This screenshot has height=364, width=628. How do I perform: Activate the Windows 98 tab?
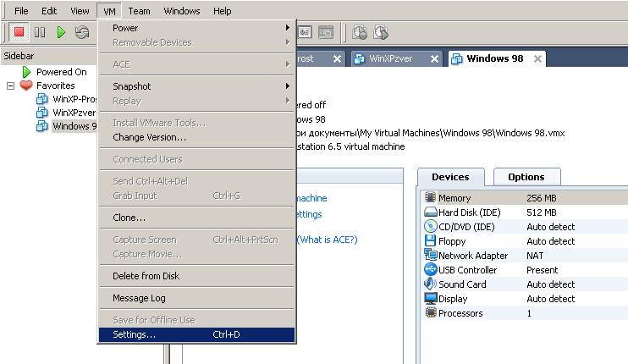[x=495, y=58]
